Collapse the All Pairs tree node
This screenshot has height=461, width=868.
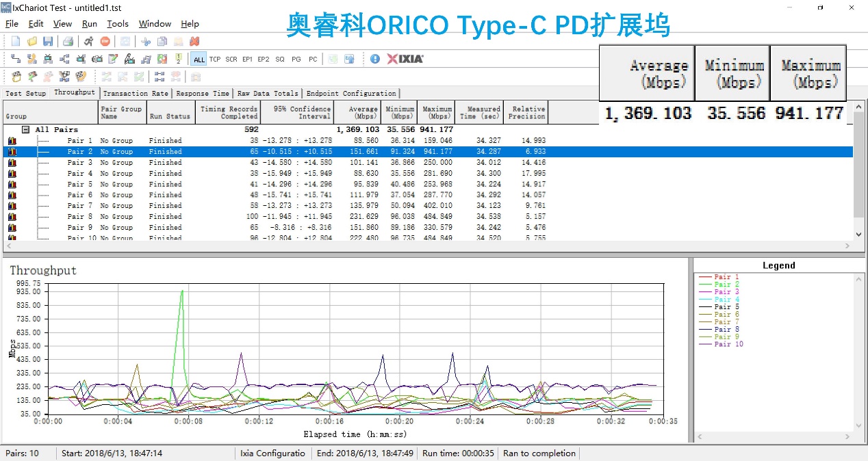pos(25,129)
